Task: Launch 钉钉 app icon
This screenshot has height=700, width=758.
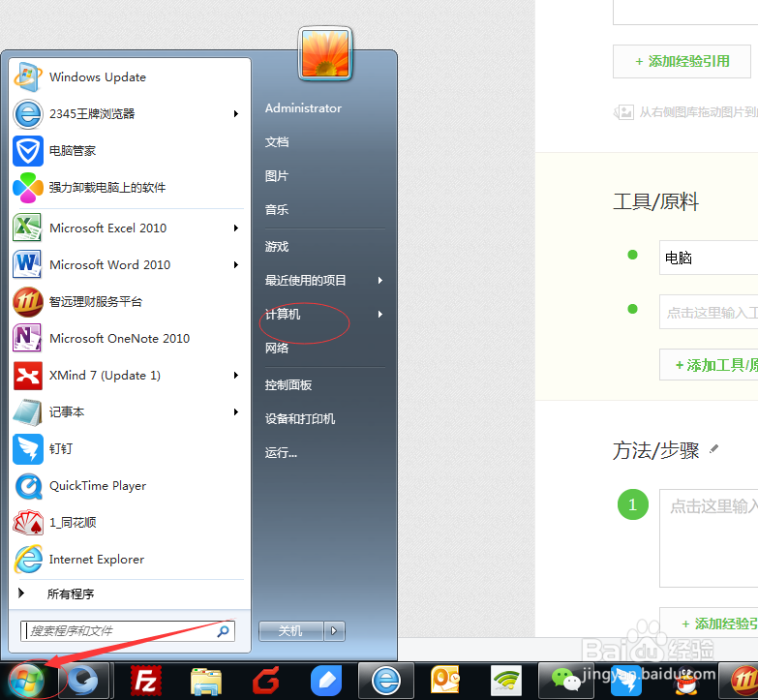Action: tap(27, 448)
